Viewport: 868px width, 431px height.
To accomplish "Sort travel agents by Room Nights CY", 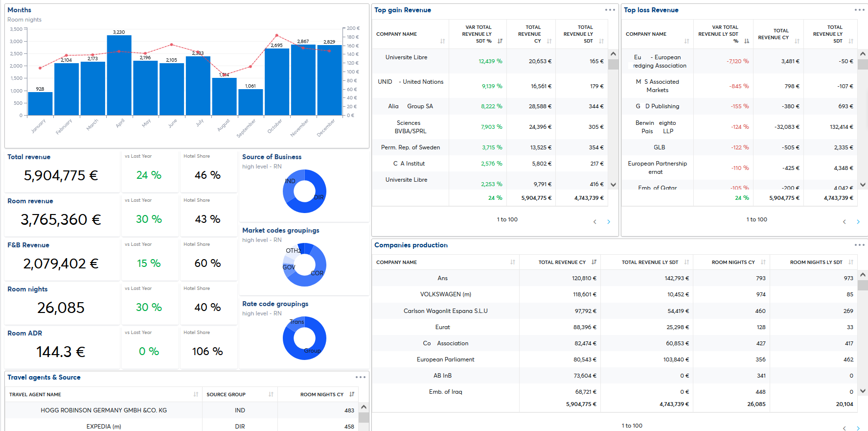I will (x=352, y=394).
